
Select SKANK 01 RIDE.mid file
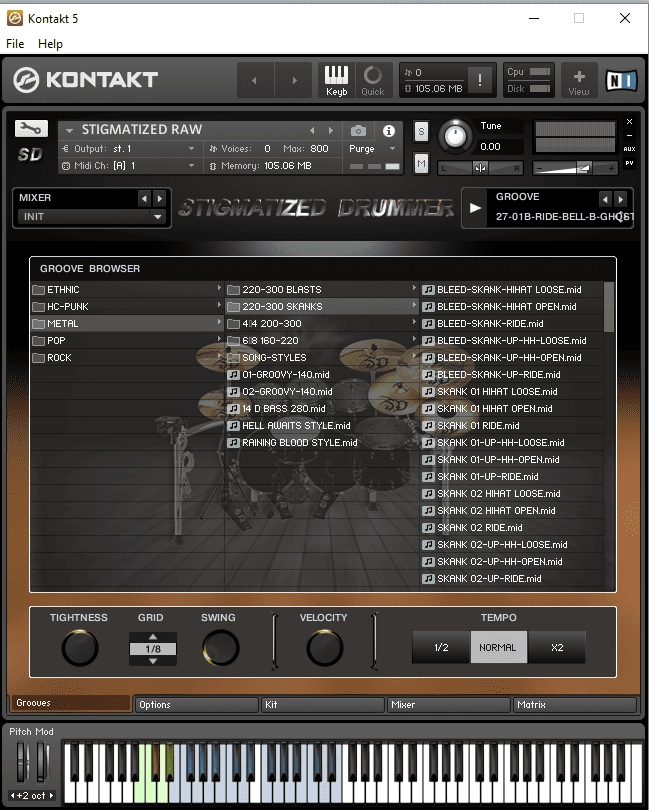coord(512,426)
